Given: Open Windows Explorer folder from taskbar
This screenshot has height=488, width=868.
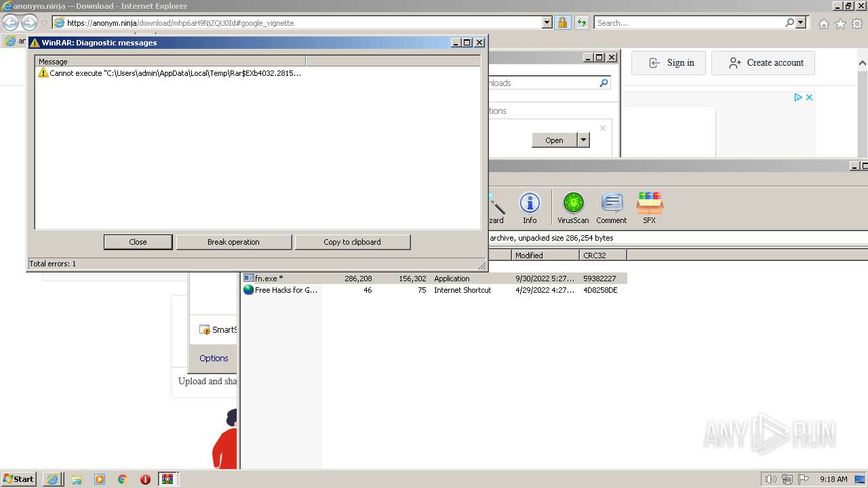Looking at the screenshot, I should click(77, 479).
